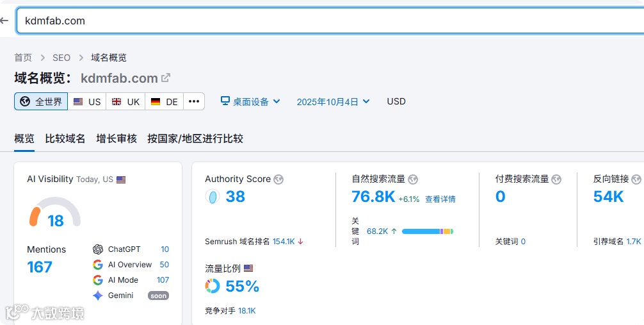Click the AI Visibility US flag icon

(x=121, y=179)
